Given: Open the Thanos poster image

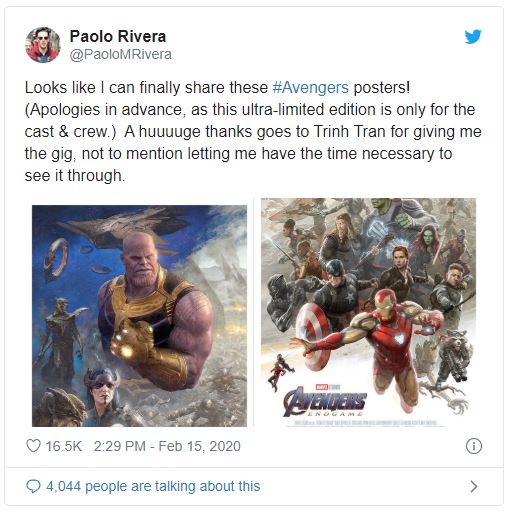Looking at the screenshot, I should point(139,316).
